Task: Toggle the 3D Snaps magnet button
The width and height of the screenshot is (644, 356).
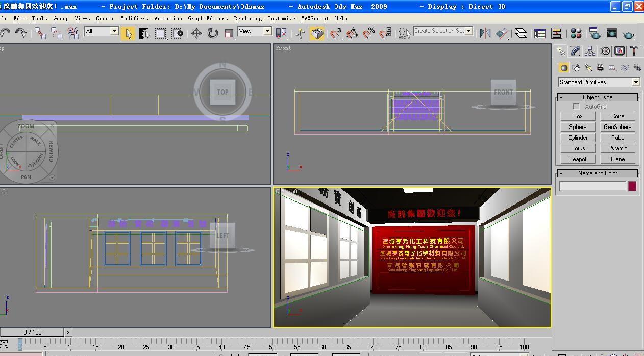Action: click(x=336, y=33)
